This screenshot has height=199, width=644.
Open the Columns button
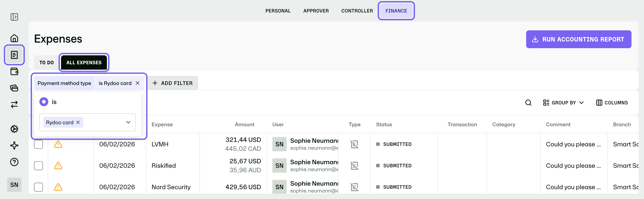click(x=612, y=103)
